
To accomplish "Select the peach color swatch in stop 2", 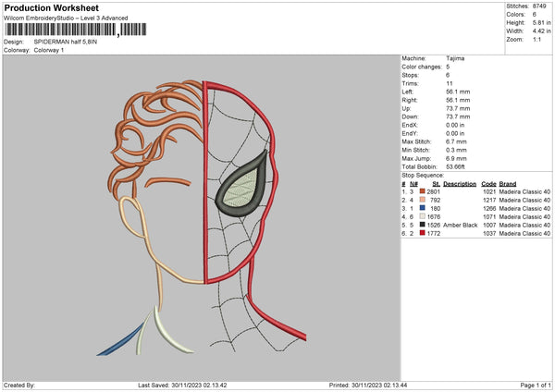I will click(422, 199).
